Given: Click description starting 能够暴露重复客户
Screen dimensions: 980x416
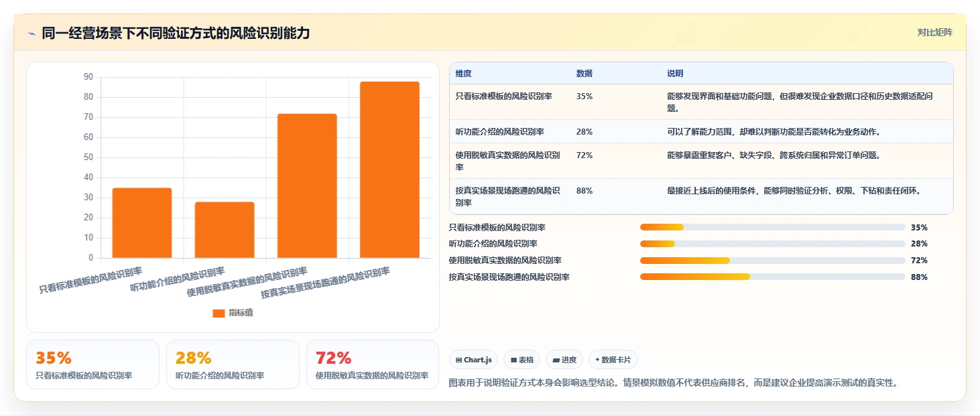Looking at the screenshot, I should pyautogui.click(x=774, y=155).
